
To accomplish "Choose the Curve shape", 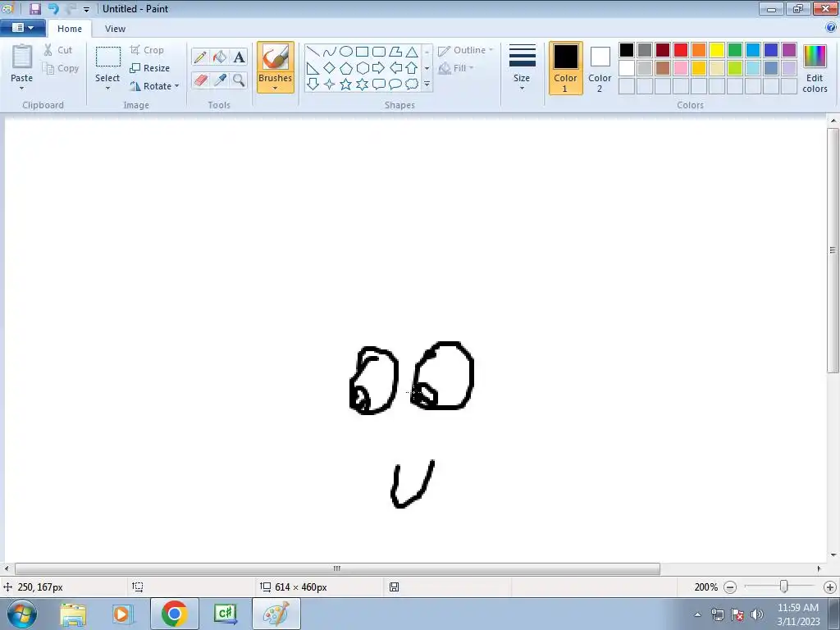I will tap(330, 52).
